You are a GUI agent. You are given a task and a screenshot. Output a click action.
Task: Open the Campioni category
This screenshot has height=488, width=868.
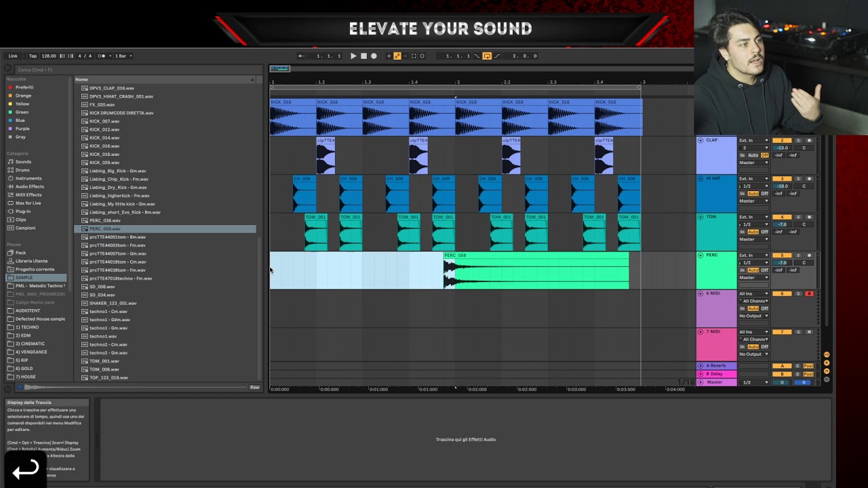[x=25, y=228]
